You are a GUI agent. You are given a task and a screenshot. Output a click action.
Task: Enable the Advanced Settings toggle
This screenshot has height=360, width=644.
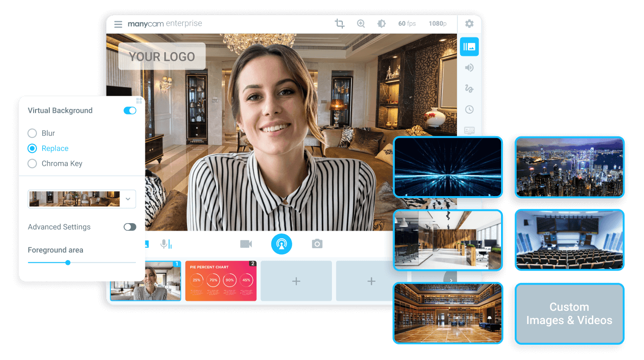click(x=130, y=227)
